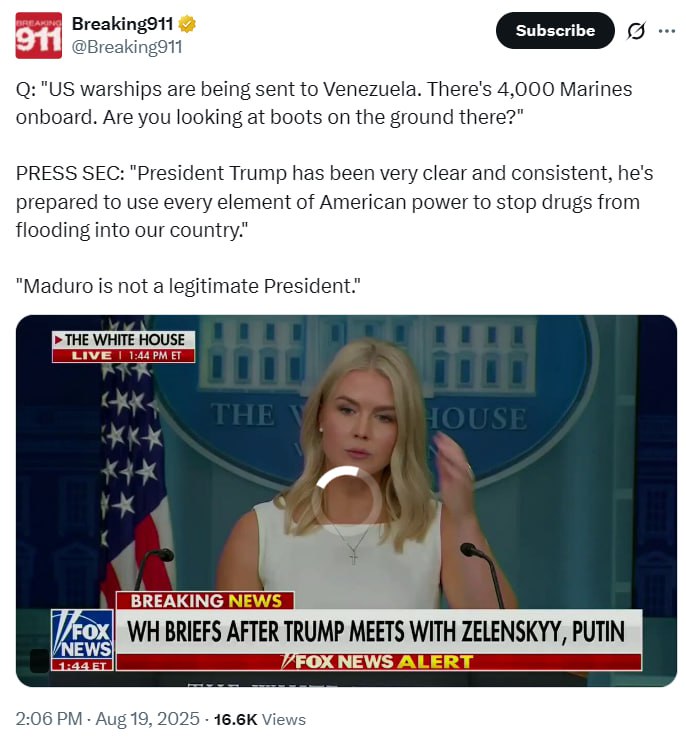The image size is (686, 741).
Task: Click the press secretary in the video thumbnail
Action: click(359, 473)
